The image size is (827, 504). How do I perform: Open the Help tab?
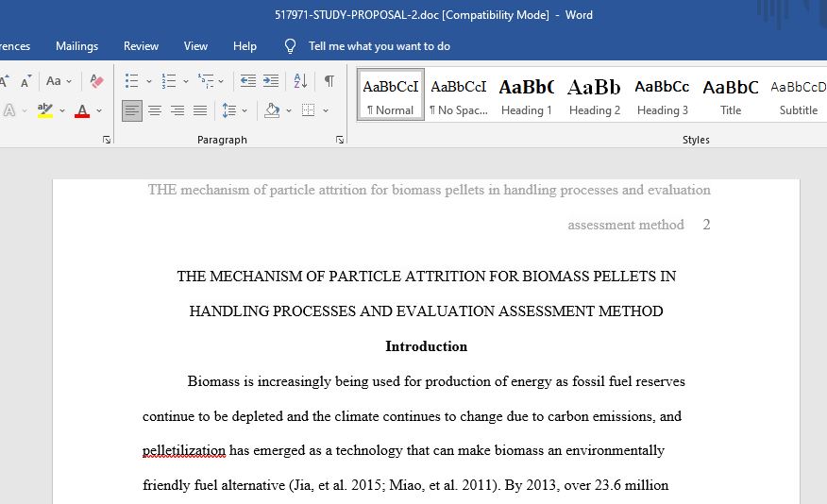click(x=245, y=46)
